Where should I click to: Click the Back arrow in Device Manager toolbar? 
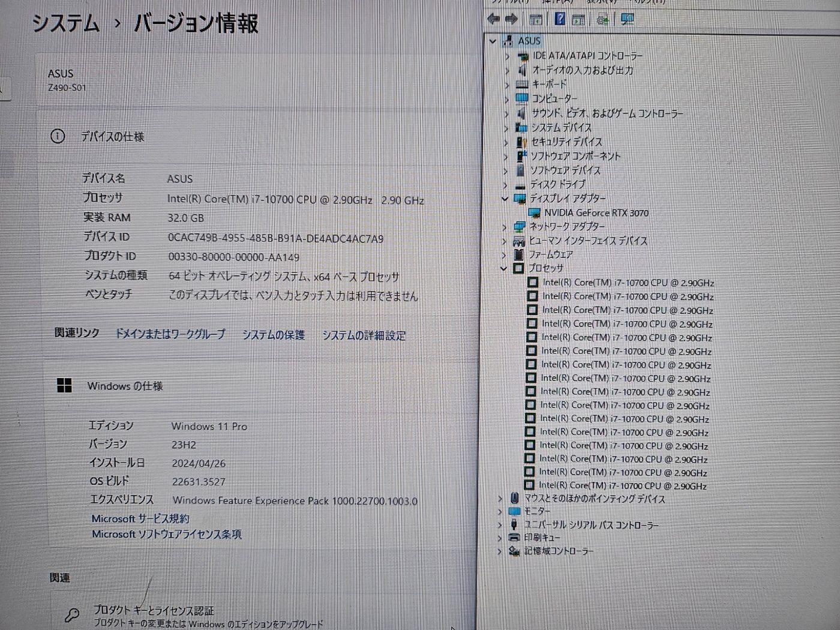[494, 19]
